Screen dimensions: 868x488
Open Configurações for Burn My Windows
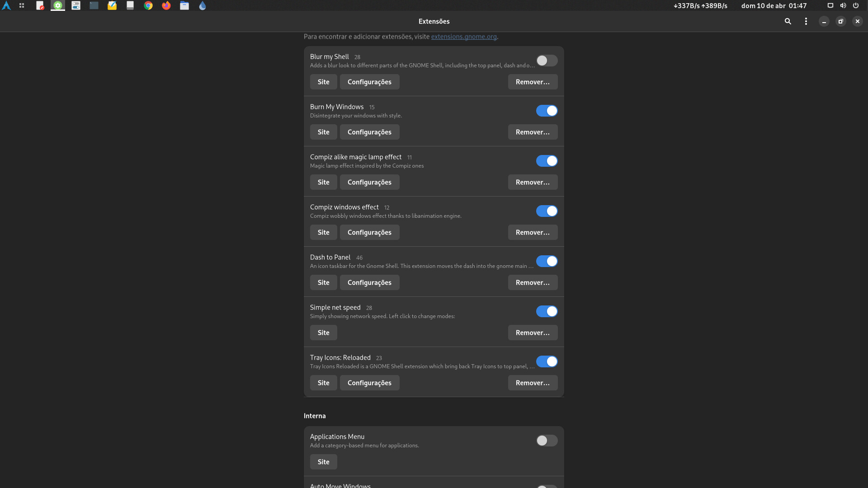370,132
